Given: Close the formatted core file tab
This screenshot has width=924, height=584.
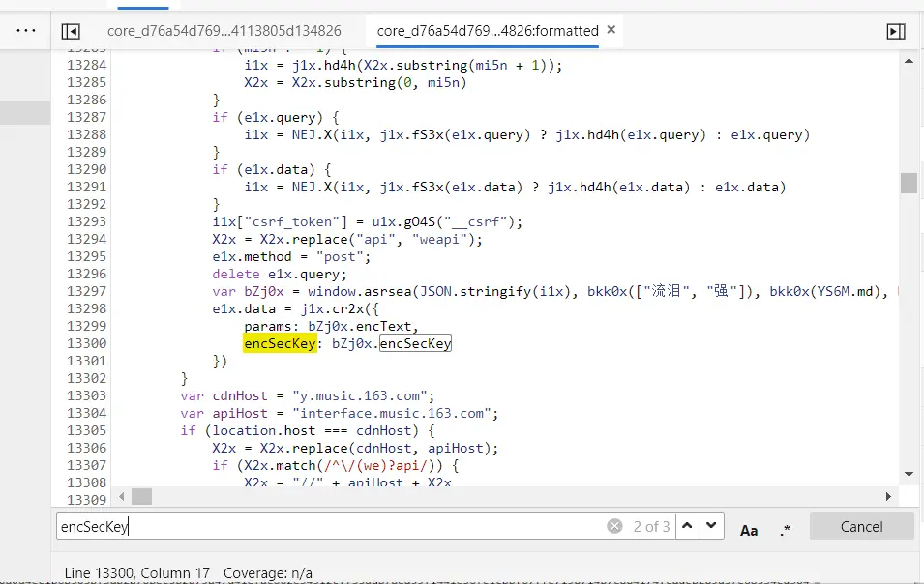Looking at the screenshot, I should 611,30.
